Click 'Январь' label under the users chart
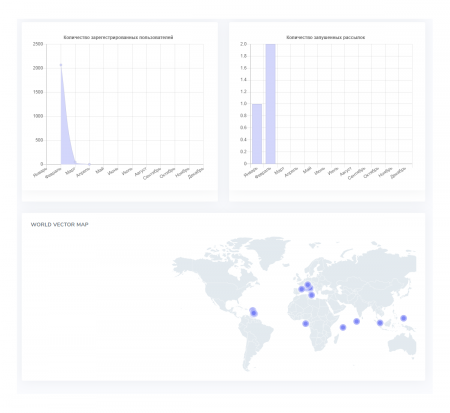Screen dimensions: 450x413 coord(40,172)
